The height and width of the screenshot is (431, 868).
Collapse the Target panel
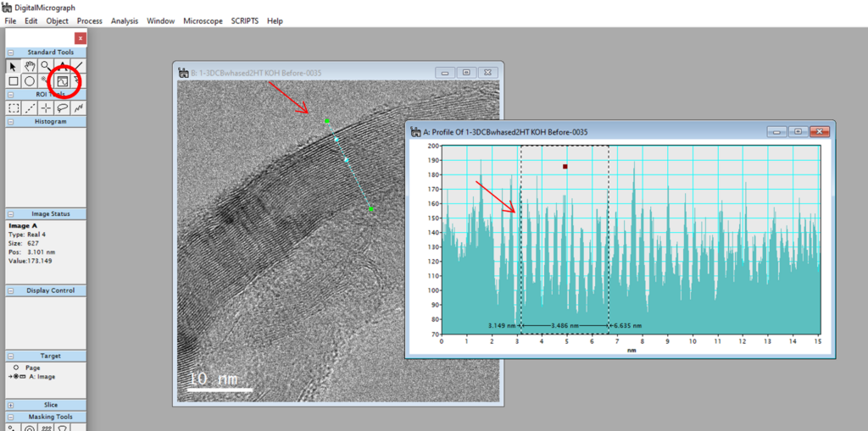pos(10,356)
